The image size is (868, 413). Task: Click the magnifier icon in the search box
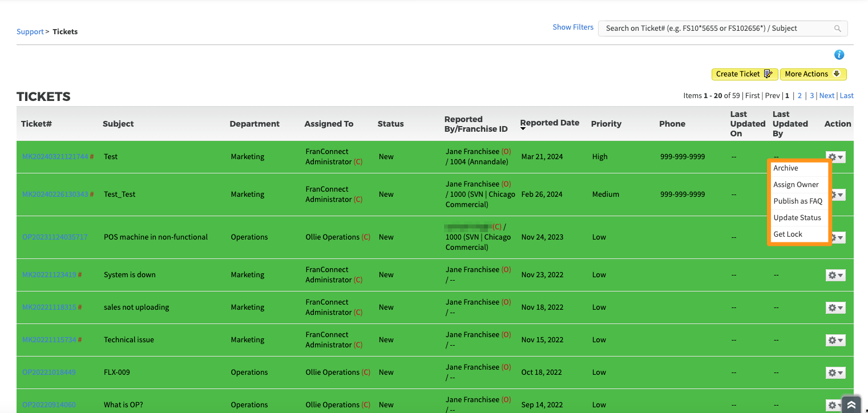click(x=838, y=29)
